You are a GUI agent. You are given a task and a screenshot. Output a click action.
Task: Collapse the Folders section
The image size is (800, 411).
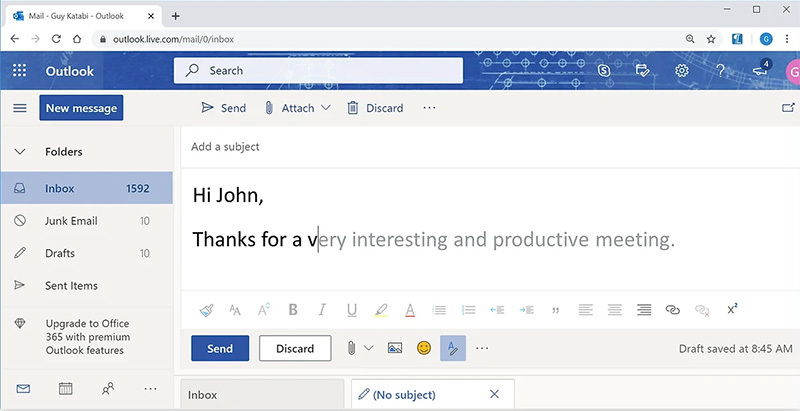click(19, 152)
